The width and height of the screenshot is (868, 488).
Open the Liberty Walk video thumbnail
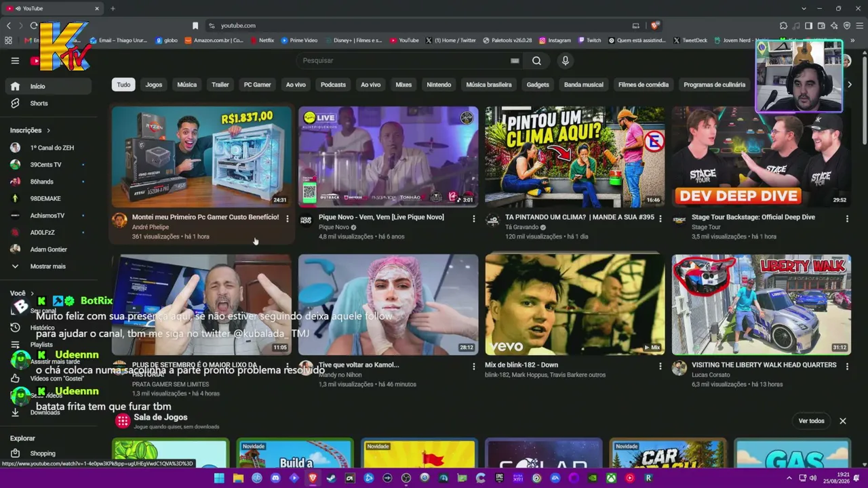[x=761, y=304]
